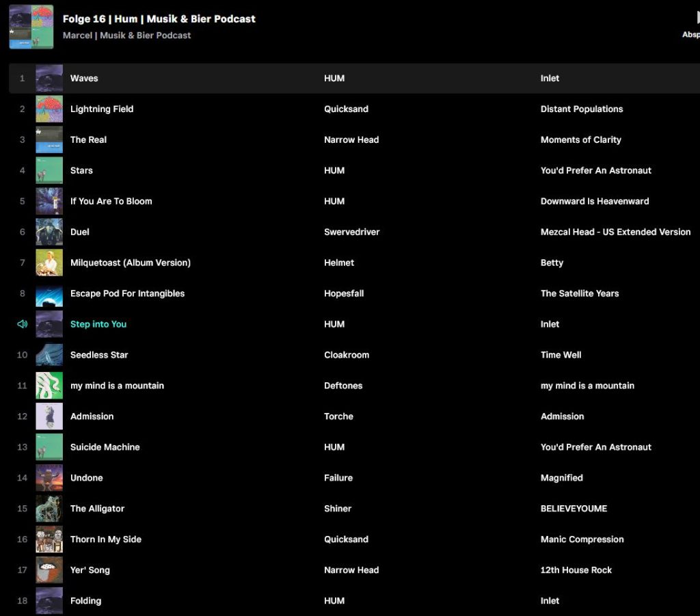Select the song Seedless Star
The width and height of the screenshot is (700, 616).
pyautogui.click(x=99, y=355)
